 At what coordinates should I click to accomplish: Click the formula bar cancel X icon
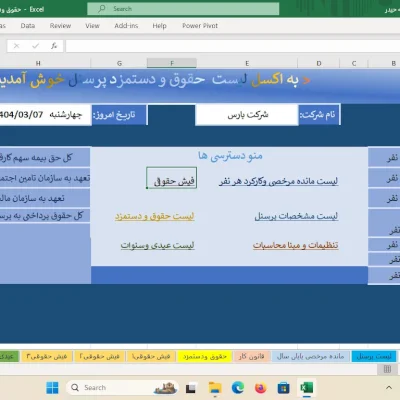16,46
